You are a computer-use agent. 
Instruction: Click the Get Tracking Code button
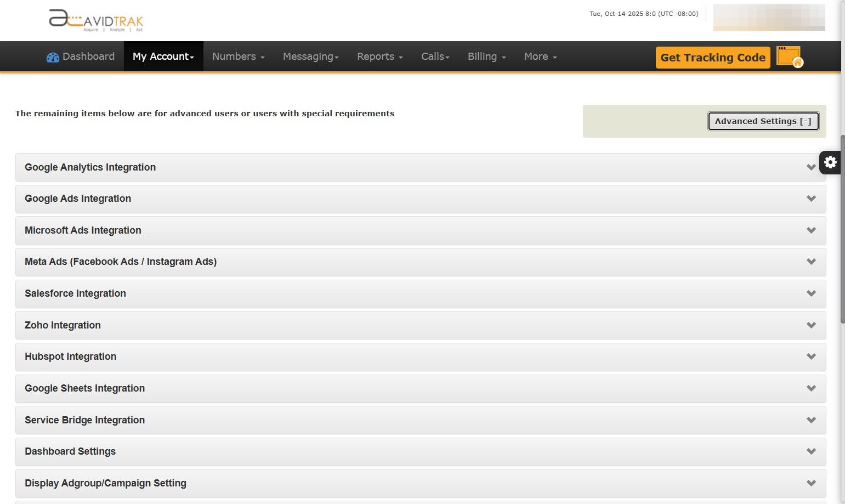(713, 58)
